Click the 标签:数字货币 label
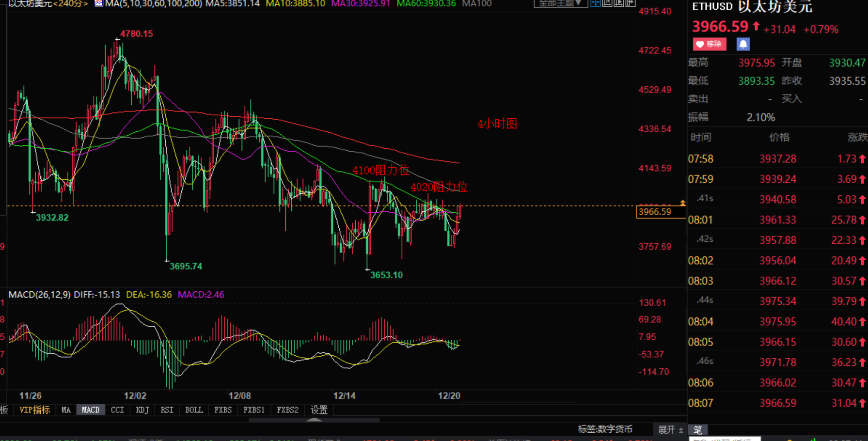The height and width of the screenshot is (441, 868). [x=605, y=429]
